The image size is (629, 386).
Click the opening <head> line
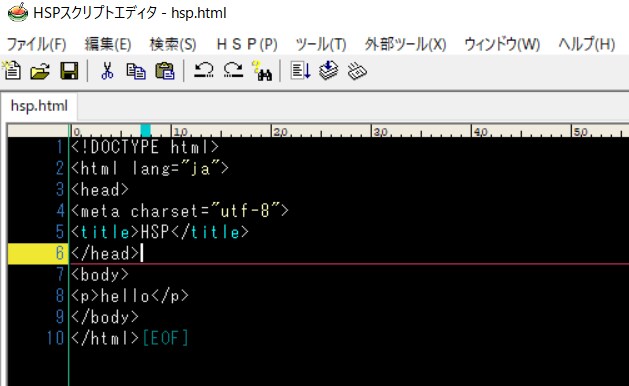tap(100, 189)
